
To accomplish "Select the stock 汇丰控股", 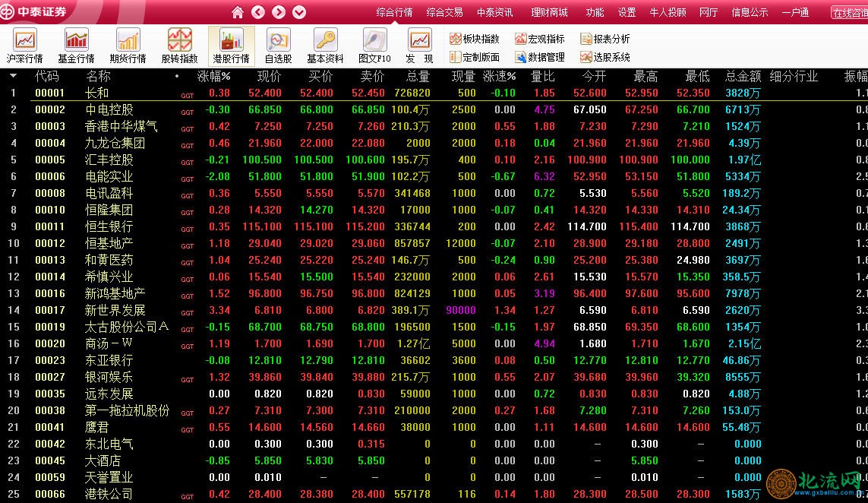I will (x=109, y=160).
